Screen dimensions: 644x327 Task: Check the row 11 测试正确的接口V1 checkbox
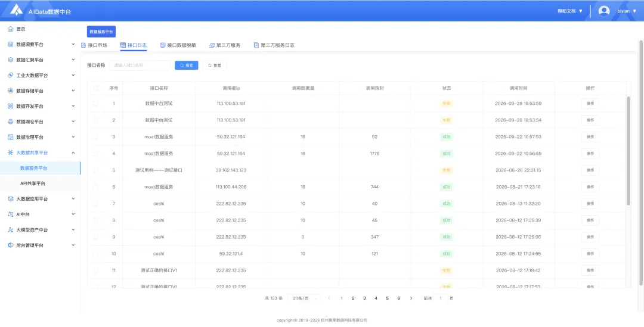click(95, 270)
